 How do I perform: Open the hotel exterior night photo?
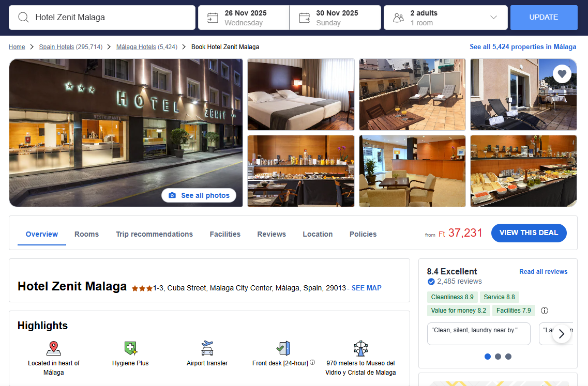pos(126,133)
